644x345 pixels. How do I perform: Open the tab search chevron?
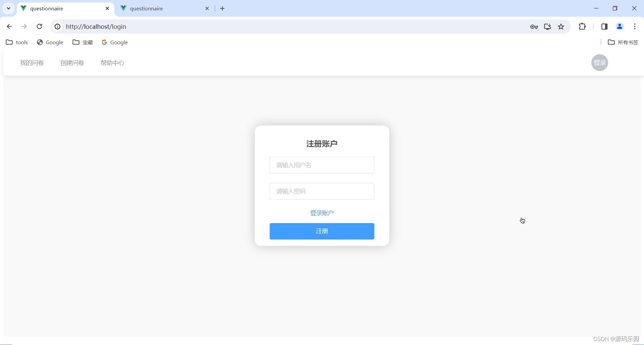coord(8,8)
